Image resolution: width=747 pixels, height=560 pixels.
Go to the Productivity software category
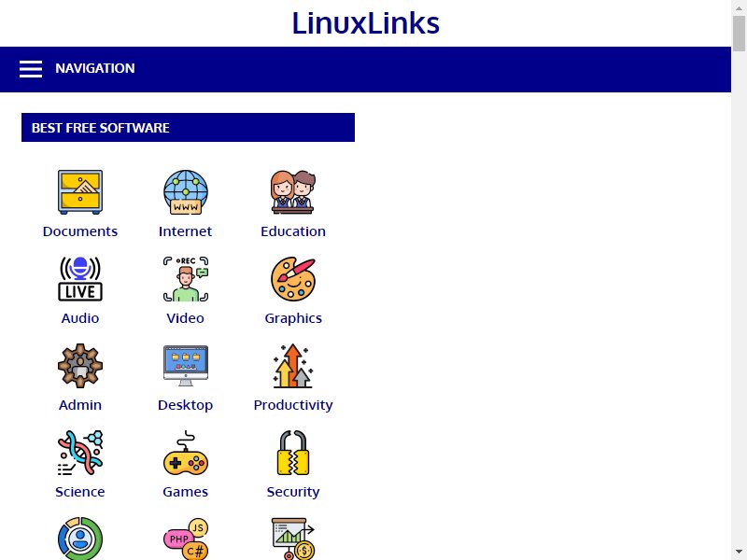293,405
